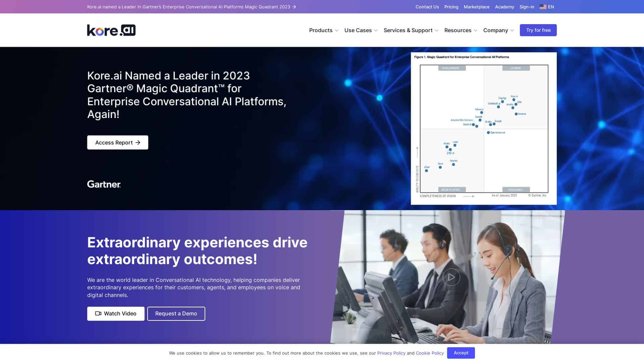Screen dimensions: 644x362
Task: Go to Marketplace link
Action: [x=476, y=7]
